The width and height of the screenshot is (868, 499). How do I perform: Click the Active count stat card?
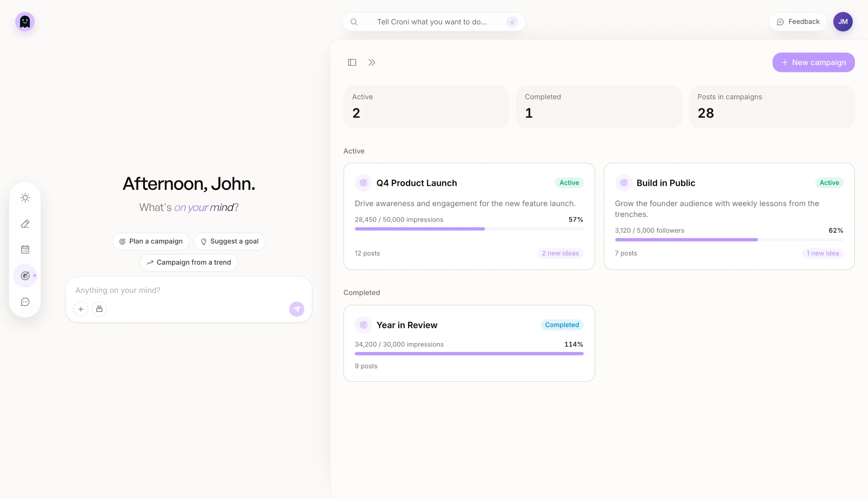[426, 107]
